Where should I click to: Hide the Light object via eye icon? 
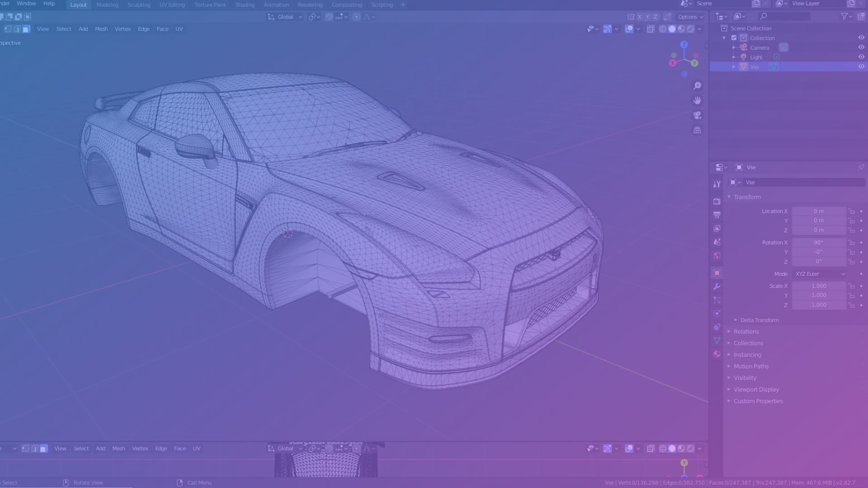click(861, 57)
